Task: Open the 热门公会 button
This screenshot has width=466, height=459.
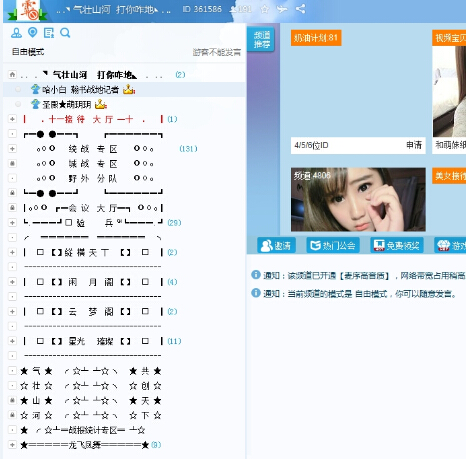Action: tap(333, 246)
